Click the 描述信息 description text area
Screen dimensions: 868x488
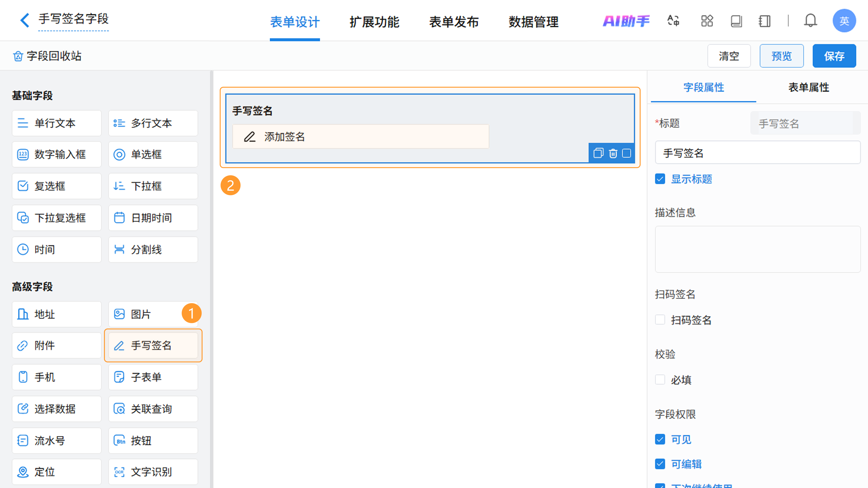[x=757, y=249]
